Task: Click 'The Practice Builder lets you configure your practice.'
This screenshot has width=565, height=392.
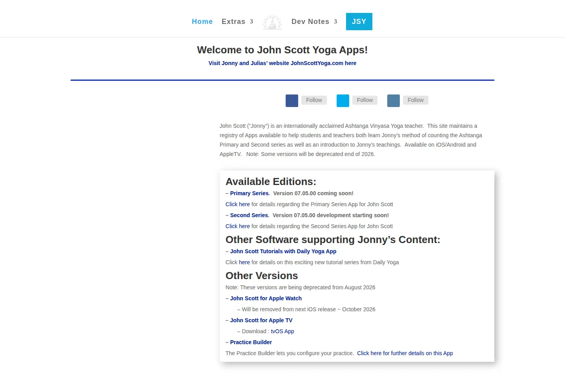Action: (290, 353)
